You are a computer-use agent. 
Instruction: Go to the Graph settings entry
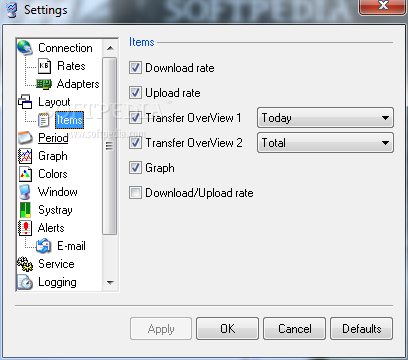(53, 156)
